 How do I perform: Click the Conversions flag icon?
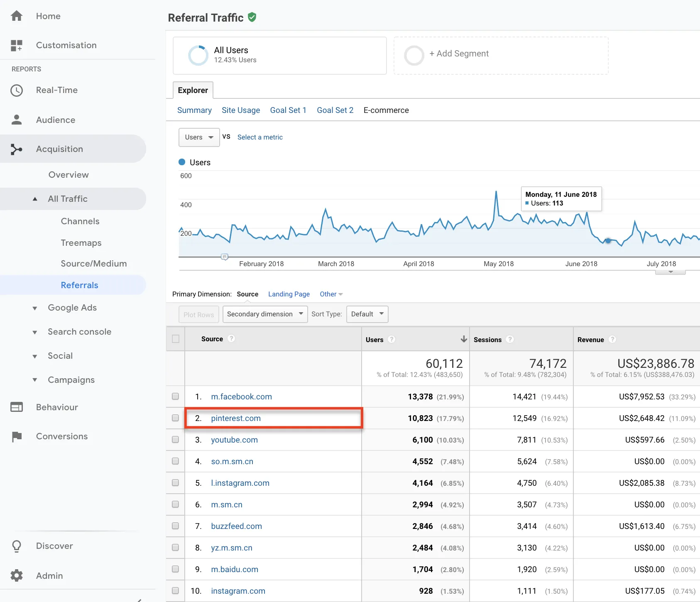17,436
